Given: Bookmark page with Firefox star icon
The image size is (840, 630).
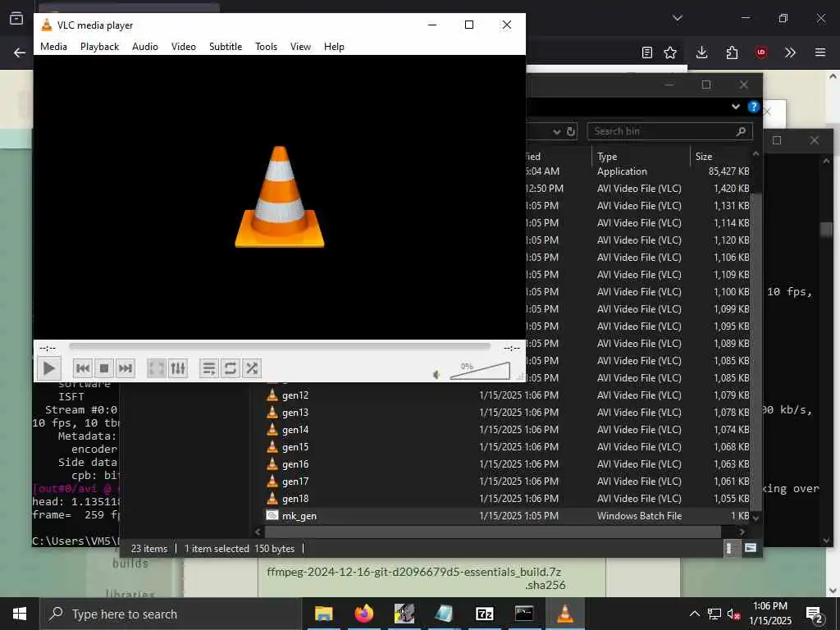Looking at the screenshot, I should click(670, 52).
